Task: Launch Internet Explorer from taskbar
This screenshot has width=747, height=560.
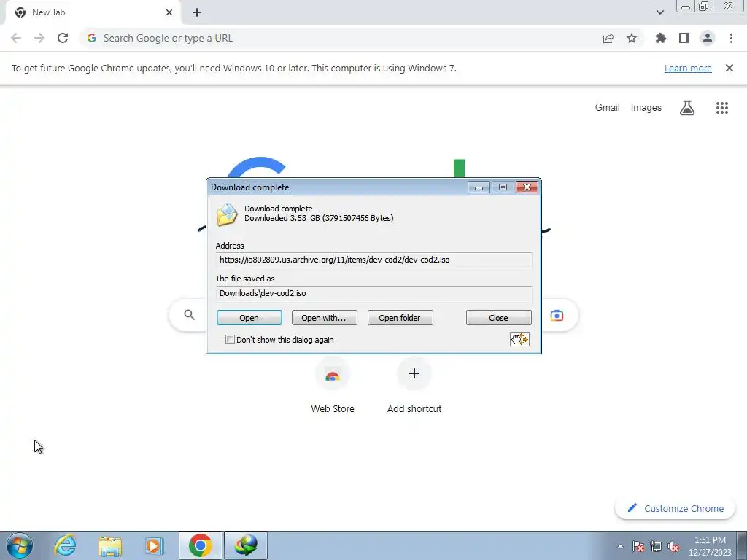Action: click(x=65, y=545)
